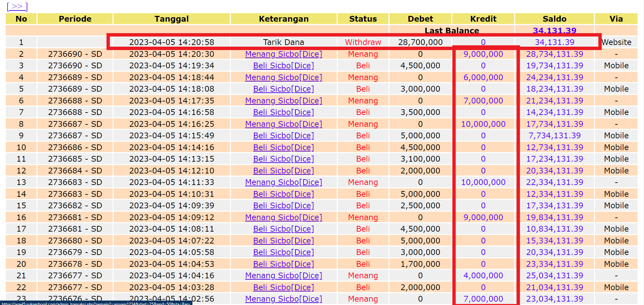Open Beli Sicbo[Dice] at 14:09:39

click(x=284, y=206)
